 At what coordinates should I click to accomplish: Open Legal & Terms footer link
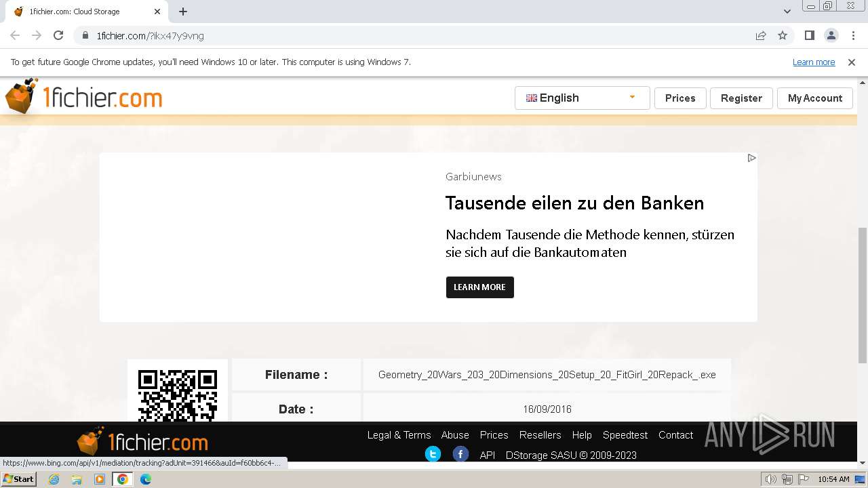399,435
